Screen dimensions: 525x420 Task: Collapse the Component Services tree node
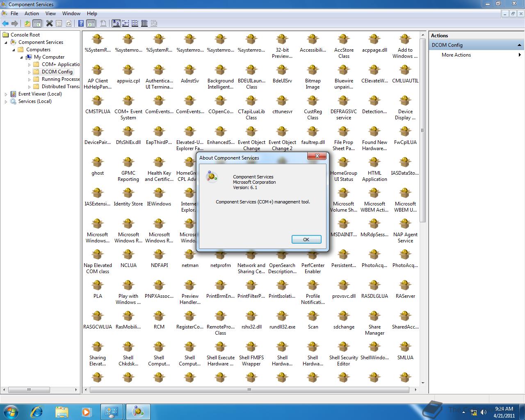tap(6, 42)
